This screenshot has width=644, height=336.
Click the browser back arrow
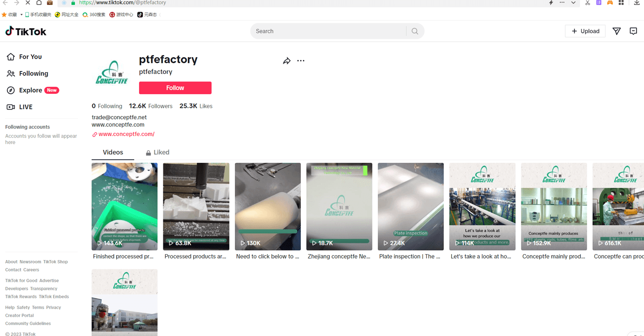tap(5, 2)
